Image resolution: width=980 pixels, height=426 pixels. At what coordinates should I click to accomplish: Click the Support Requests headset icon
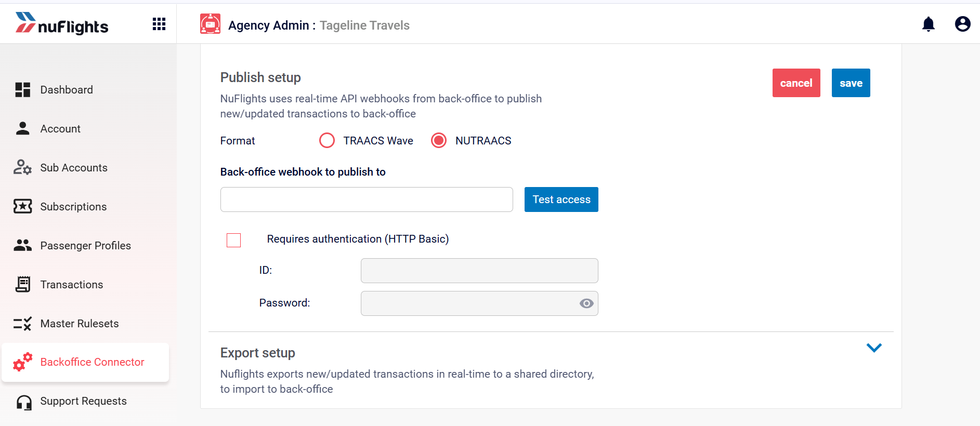point(24,402)
